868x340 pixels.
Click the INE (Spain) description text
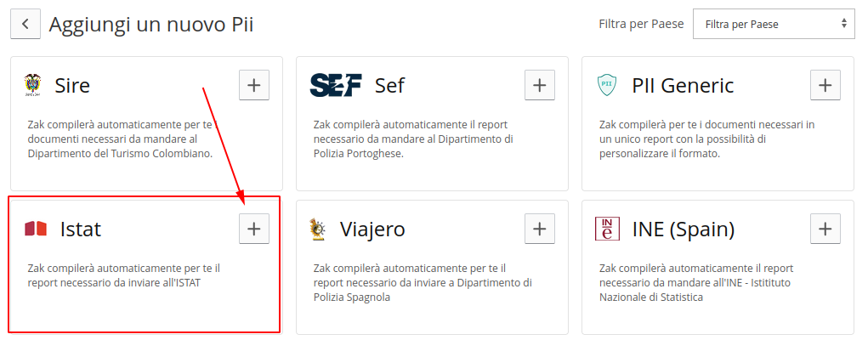[x=697, y=282]
